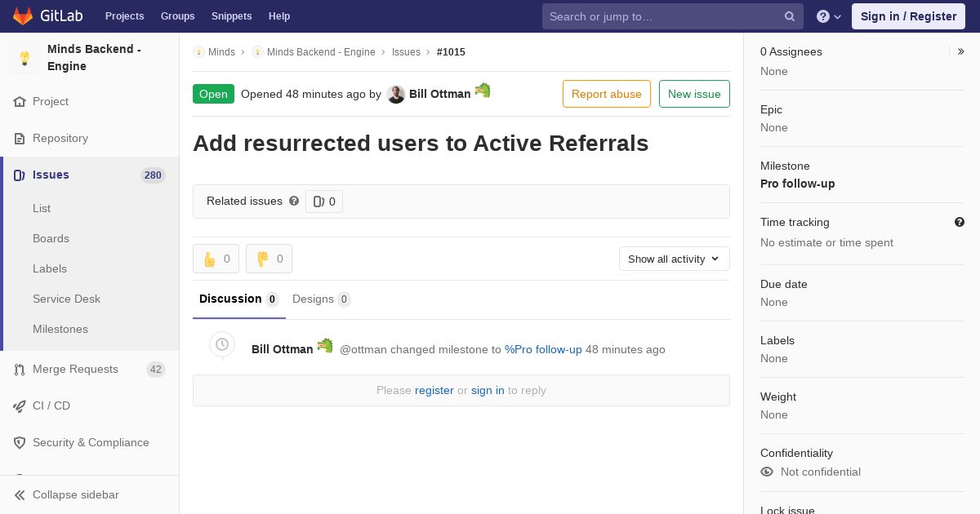Click the Minds Backend Engine lightbulb avatar
Screen dimensions: 980x514
24,58
